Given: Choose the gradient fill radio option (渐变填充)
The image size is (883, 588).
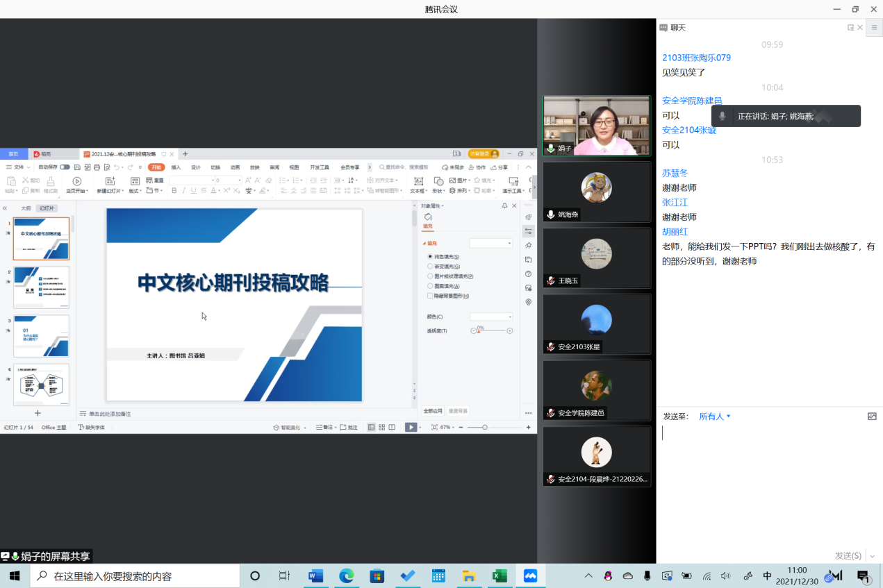Looking at the screenshot, I should pos(430,267).
